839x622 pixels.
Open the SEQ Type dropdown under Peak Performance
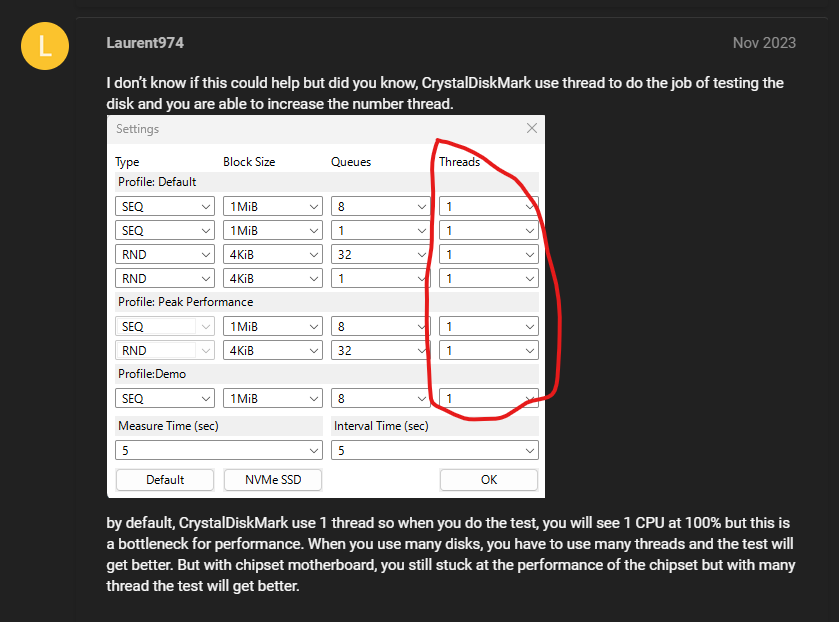click(x=164, y=326)
